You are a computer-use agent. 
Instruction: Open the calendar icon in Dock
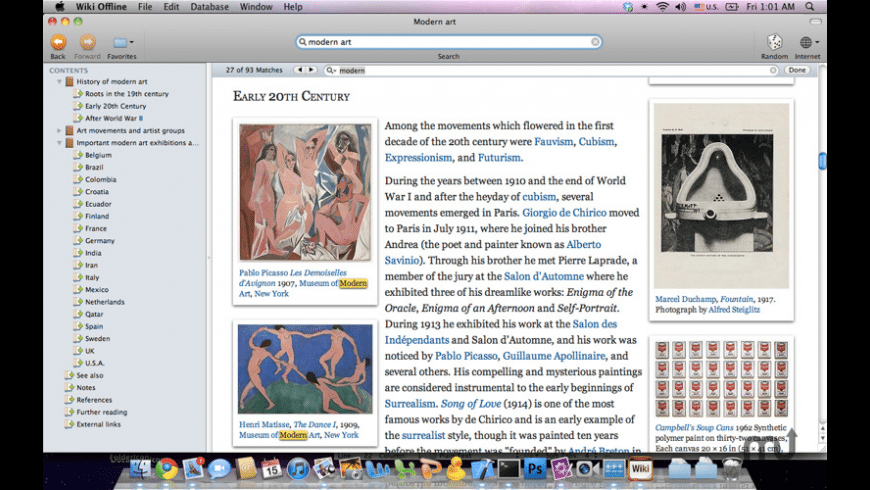coord(271,469)
